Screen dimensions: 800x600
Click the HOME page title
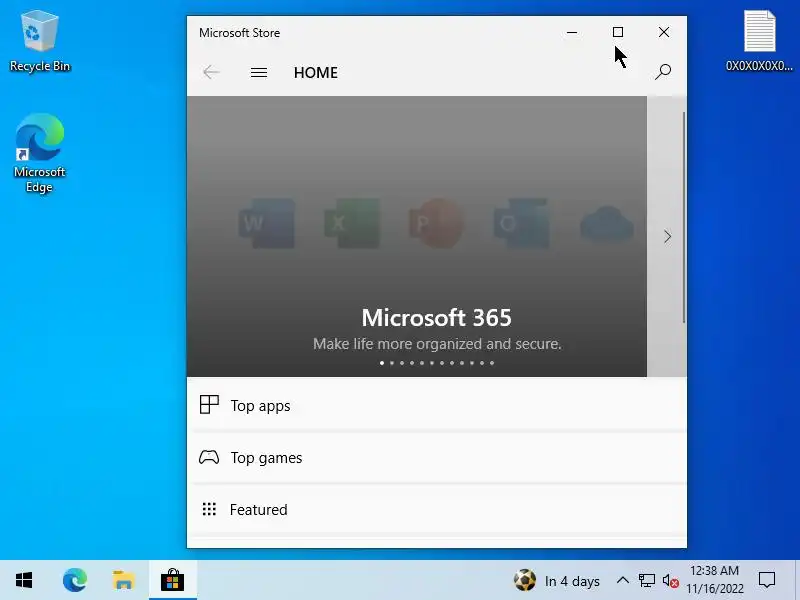[316, 72]
